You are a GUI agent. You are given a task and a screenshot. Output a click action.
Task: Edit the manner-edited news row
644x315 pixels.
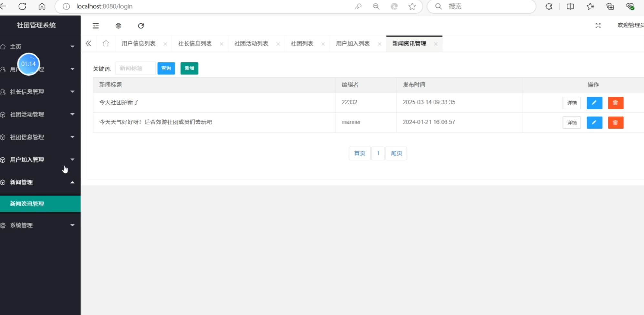pyautogui.click(x=594, y=122)
